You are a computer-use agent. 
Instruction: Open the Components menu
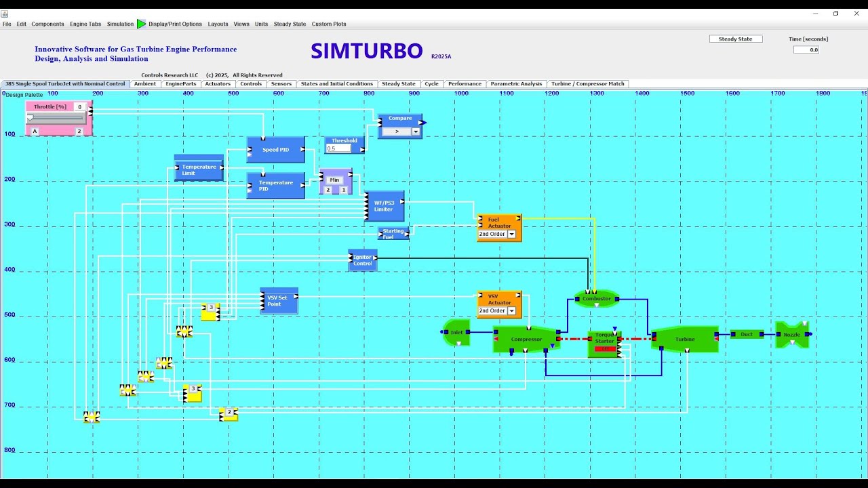[x=47, y=24]
